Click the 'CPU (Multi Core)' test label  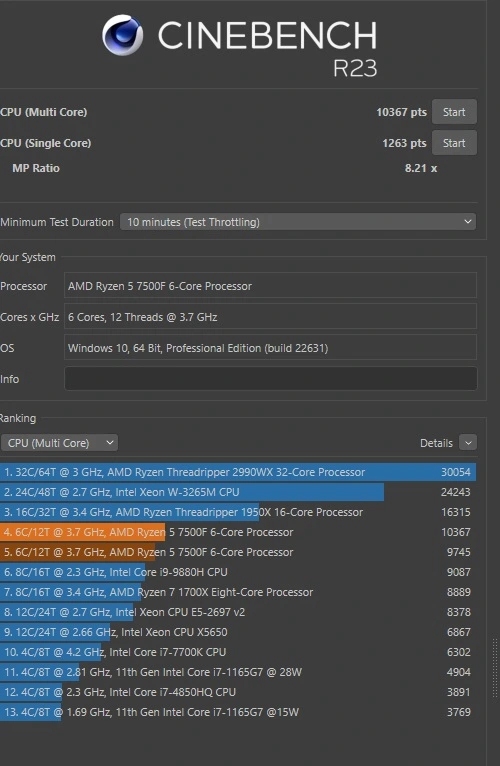pos(43,112)
